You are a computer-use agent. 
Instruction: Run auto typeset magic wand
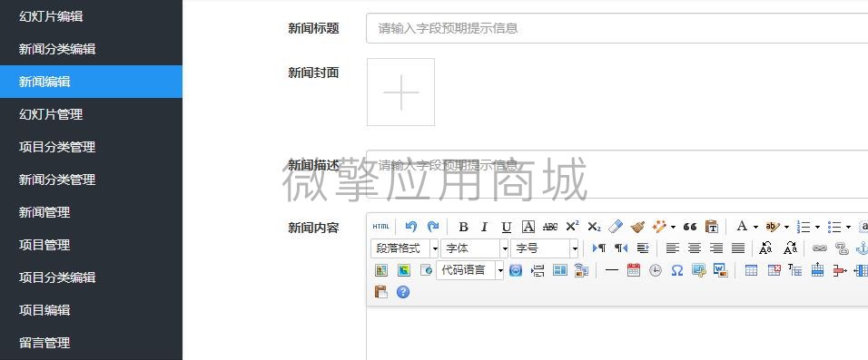(x=659, y=227)
